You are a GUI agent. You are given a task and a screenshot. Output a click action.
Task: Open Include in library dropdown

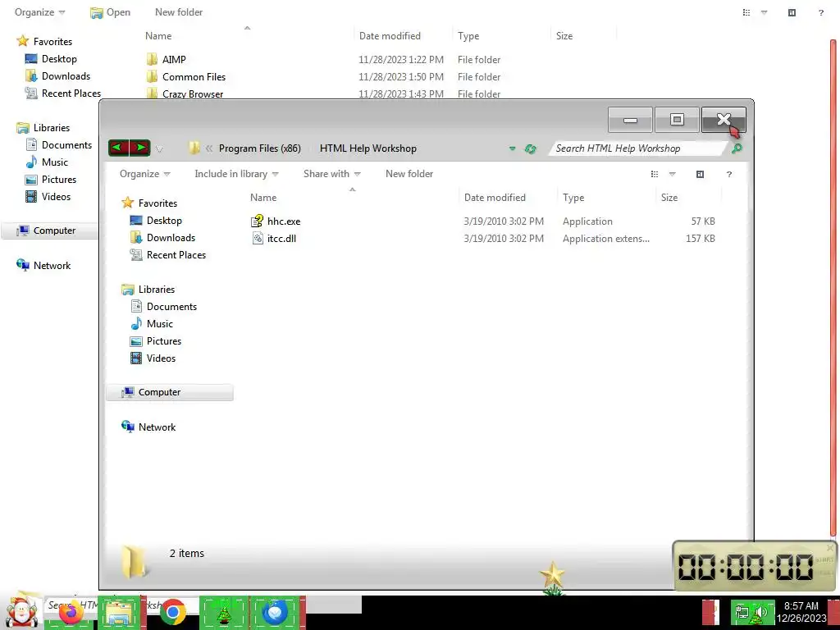click(236, 174)
